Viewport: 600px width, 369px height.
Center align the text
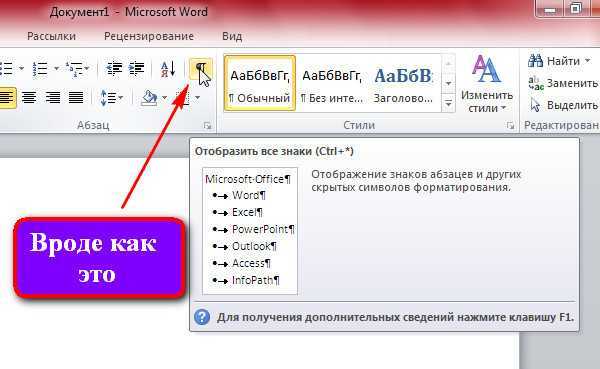coord(29,98)
